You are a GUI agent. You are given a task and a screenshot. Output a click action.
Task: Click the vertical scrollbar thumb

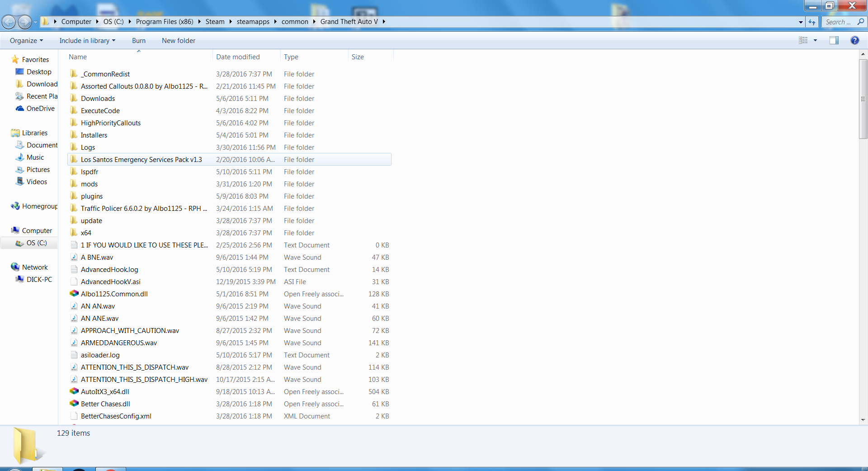click(x=863, y=99)
